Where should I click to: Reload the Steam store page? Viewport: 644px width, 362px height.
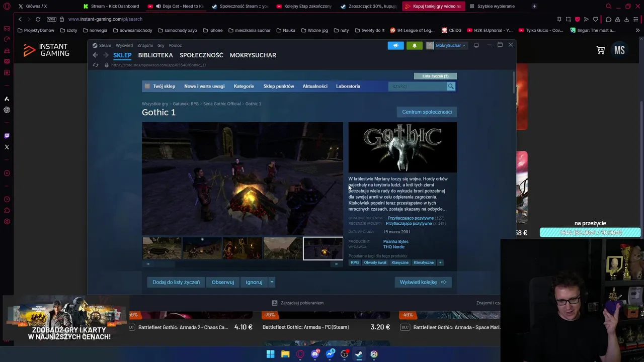click(96, 65)
